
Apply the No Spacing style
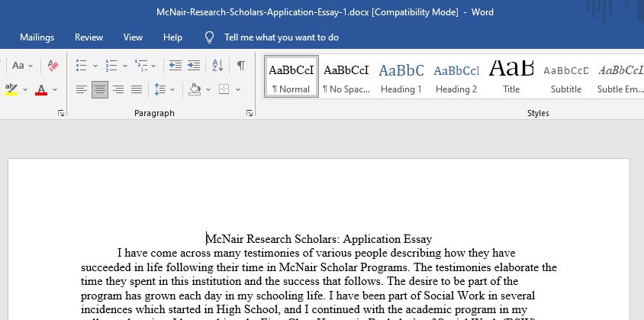coord(346,77)
